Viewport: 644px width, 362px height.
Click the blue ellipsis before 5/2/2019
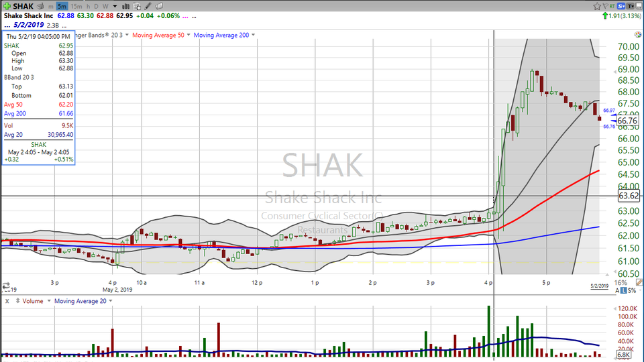pyautogui.click(x=7, y=25)
